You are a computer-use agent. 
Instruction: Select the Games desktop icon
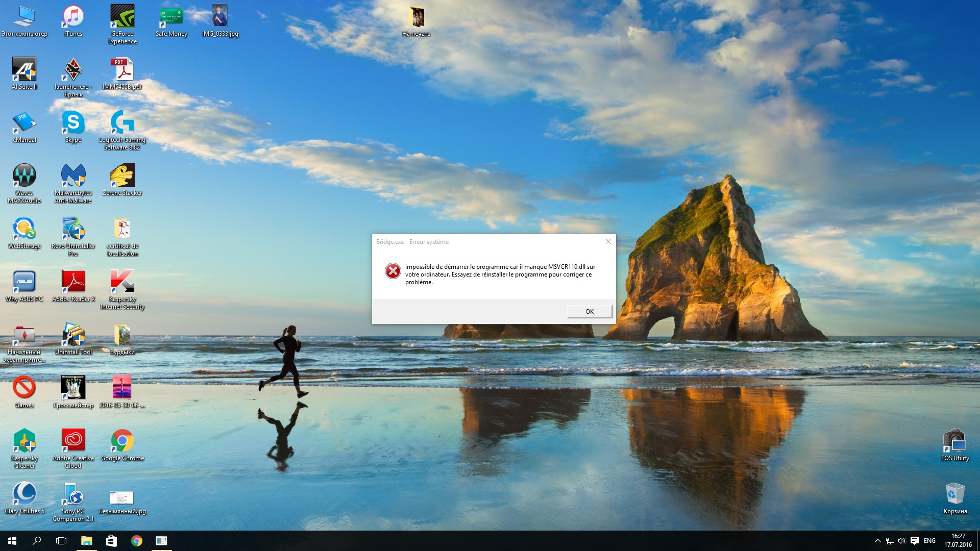pos(24,392)
